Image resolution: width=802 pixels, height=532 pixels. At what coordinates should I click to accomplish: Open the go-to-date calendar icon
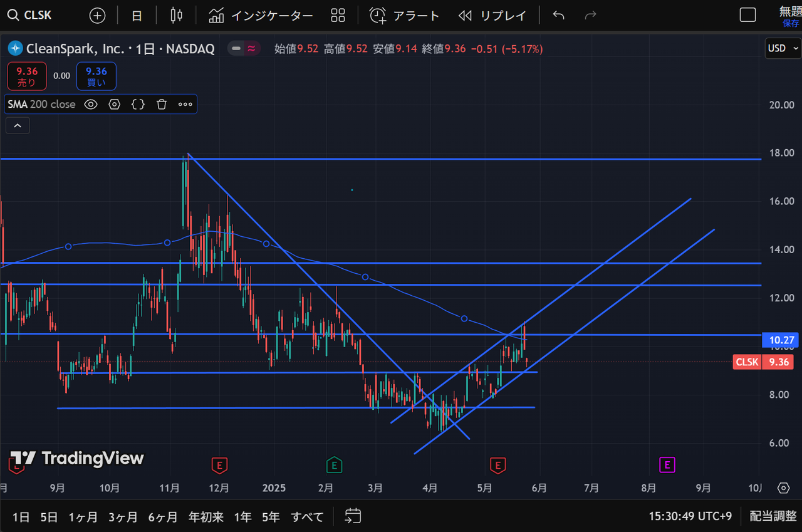353,516
